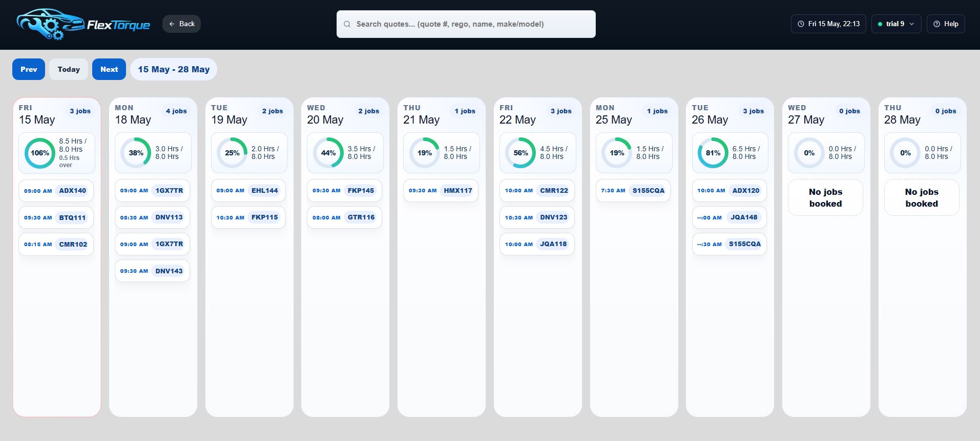Go back using the Back button
Viewport: 980px width, 441px height.
[181, 24]
